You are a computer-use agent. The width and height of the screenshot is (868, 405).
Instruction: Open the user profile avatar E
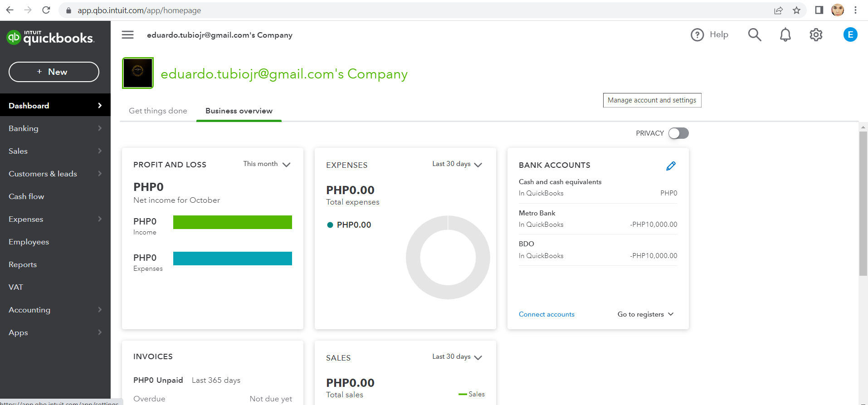[850, 34]
